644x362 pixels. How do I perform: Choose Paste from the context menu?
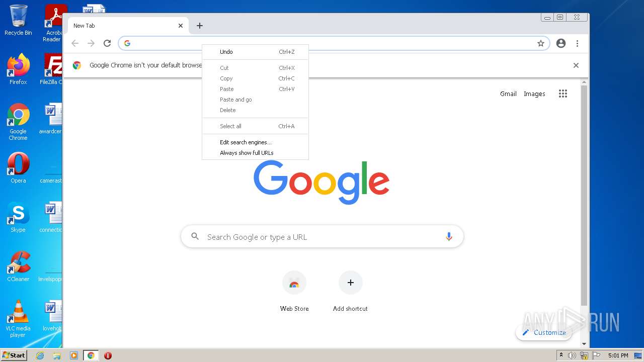(x=255, y=89)
